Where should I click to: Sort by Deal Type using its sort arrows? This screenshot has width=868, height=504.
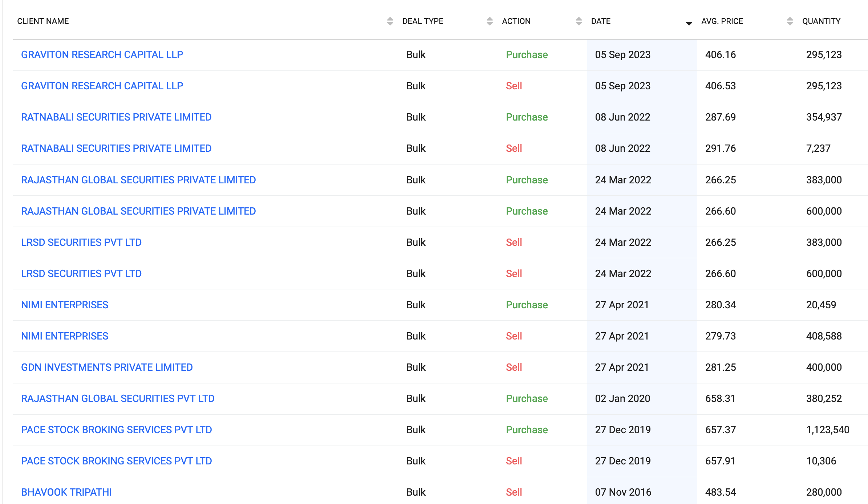tap(490, 21)
